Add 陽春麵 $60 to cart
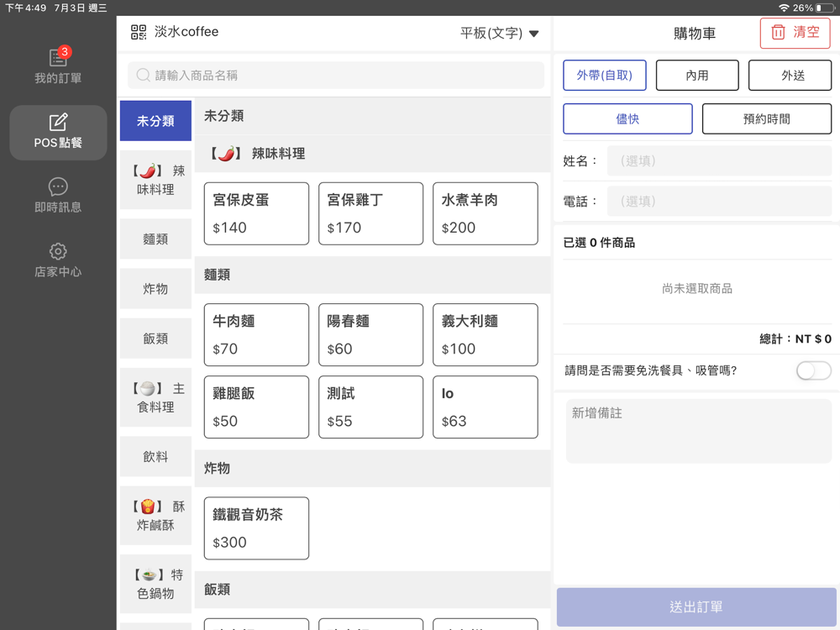This screenshot has height=630, width=840. (370, 335)
